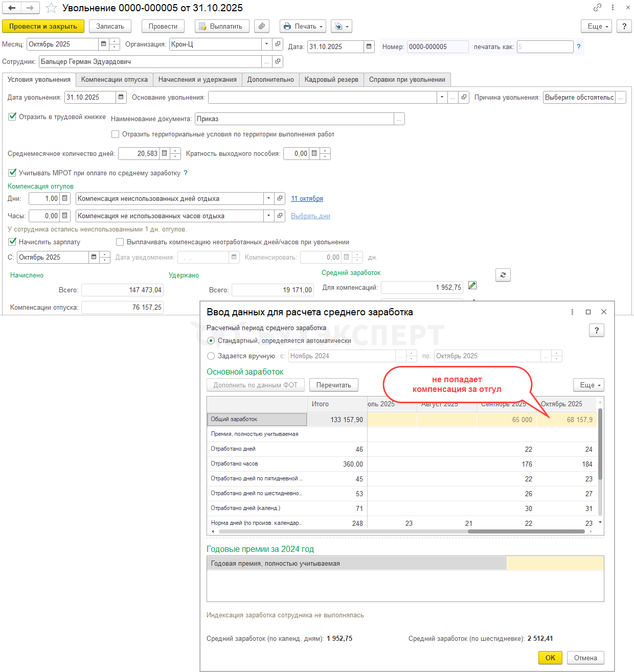This screenshot has width=634, height=672.
Task: Click the copy link icon at top right
Action: coord(597,8)
